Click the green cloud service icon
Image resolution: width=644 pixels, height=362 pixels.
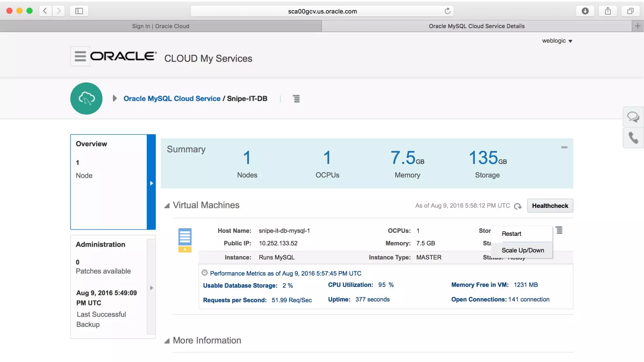(x=86, y=98)
